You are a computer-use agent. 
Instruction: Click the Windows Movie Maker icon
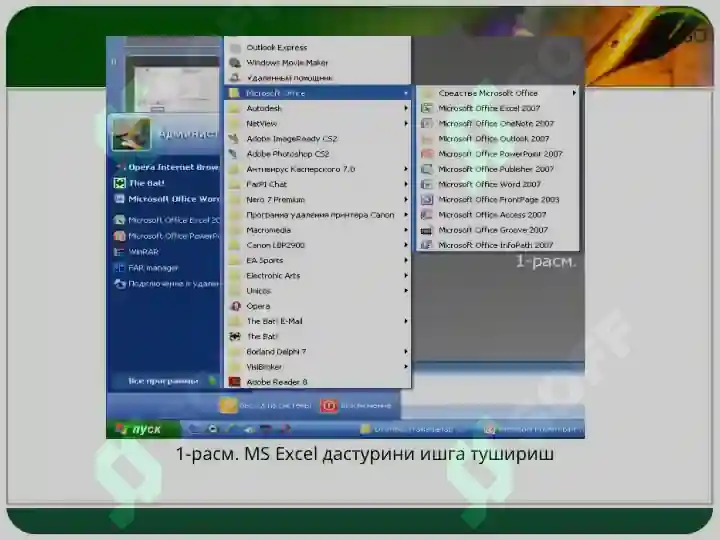[x=235, y=63]
